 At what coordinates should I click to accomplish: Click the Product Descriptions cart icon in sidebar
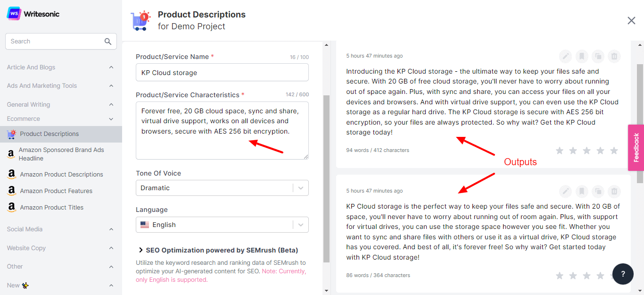(11, 134)
